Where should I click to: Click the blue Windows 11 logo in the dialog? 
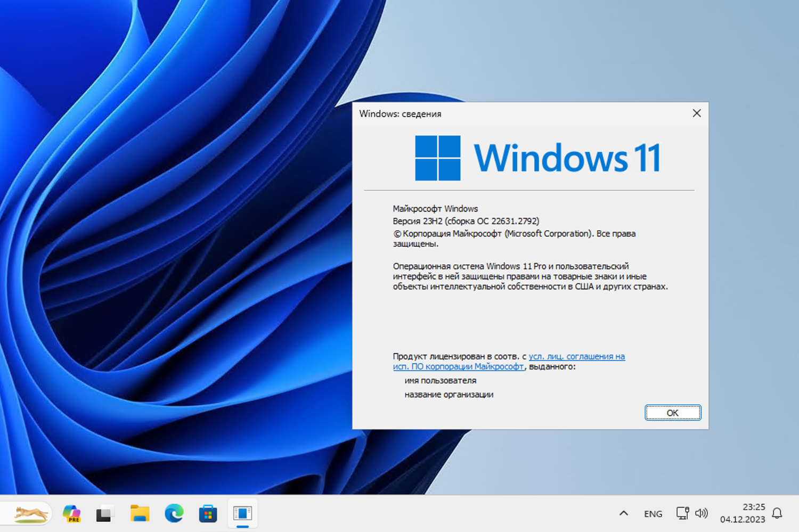click(x=437, y=158)
